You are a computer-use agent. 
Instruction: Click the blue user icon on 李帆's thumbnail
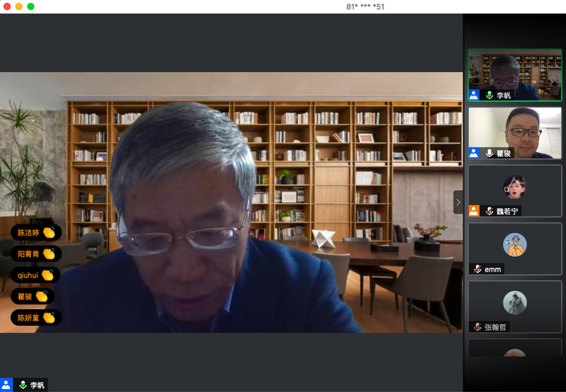click(474, 95)
